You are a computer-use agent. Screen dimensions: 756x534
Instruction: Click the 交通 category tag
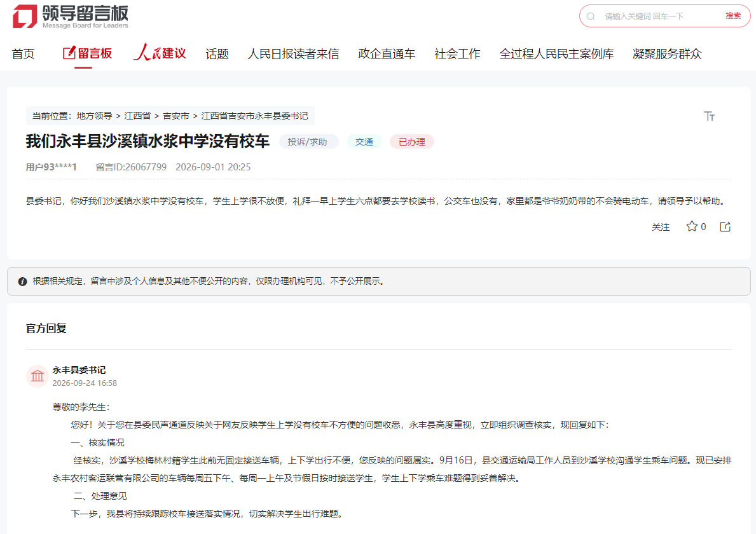click(364, 142)
